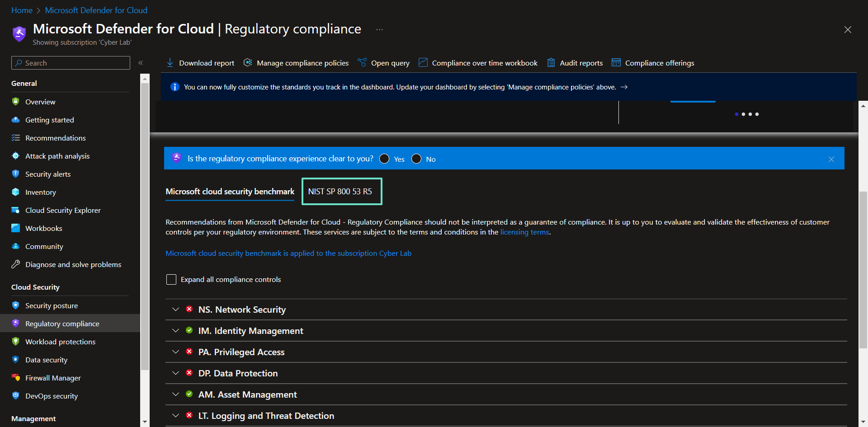The height and width of the screenshot is (427, 868).
Task: Click the Defender shield logo beside page title
Action: [19, 33]
